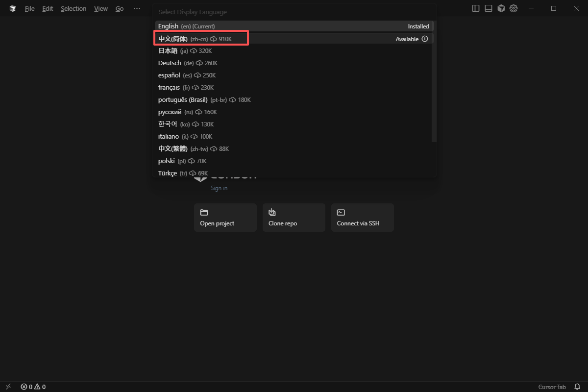Expand the more menus ellipsis
The height and width of the screenshot is (392, 588).
pos(137,8)
